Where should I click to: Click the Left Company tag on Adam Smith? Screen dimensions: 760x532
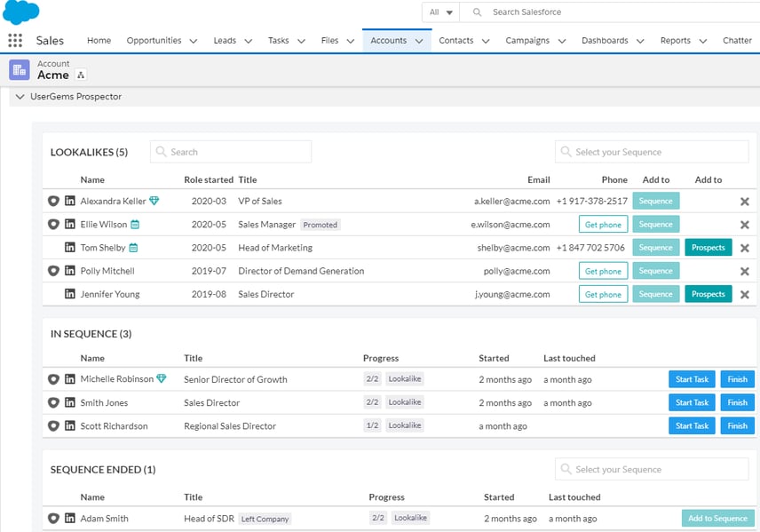[x=265, y=519]
